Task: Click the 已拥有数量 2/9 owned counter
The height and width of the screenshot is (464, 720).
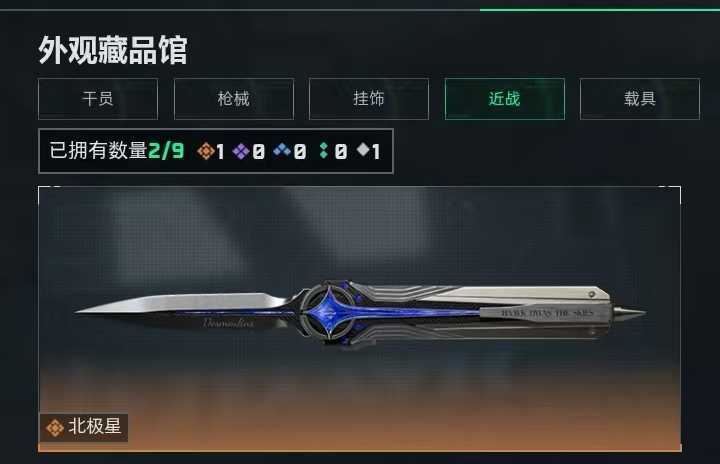Action: point(117,151)
